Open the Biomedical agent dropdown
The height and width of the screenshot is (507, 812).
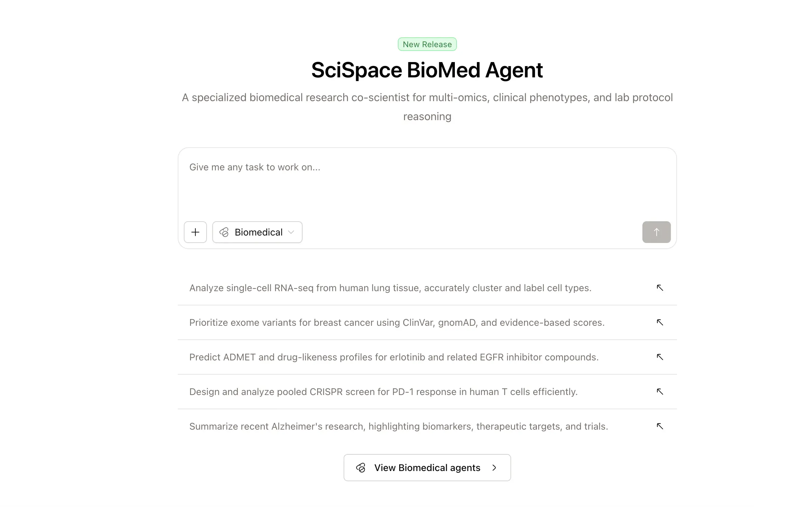[x=257, y=232]
